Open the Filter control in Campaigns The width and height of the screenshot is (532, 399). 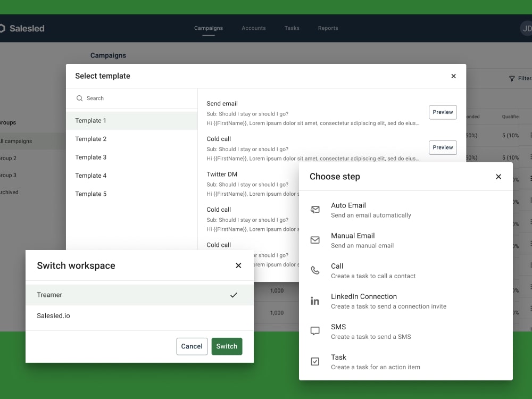pos(520,79)
